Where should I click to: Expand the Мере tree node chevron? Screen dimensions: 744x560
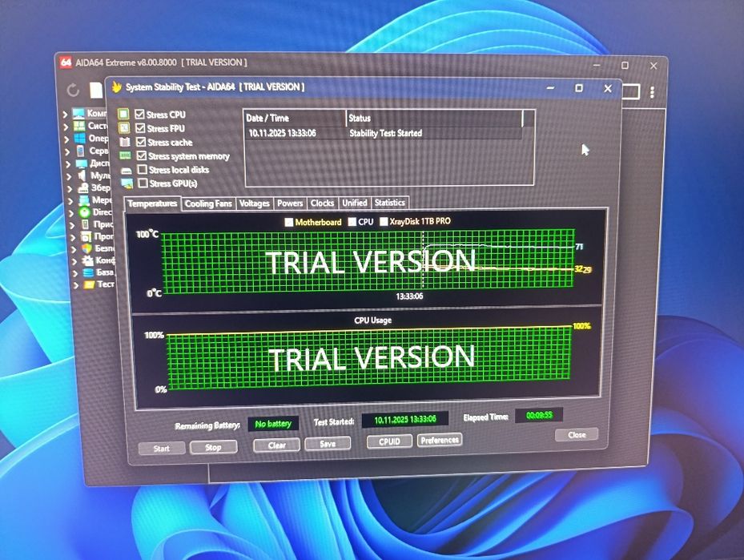click(x=71, y=201)
